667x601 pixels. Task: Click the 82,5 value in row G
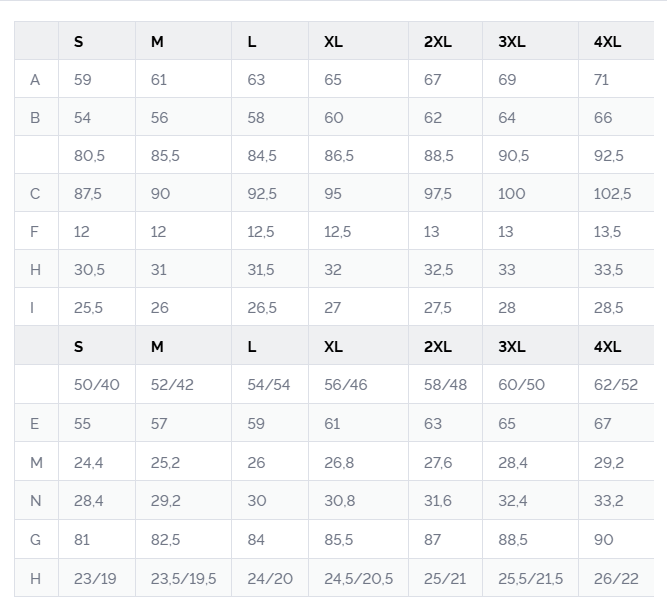[x=165, y=540]
